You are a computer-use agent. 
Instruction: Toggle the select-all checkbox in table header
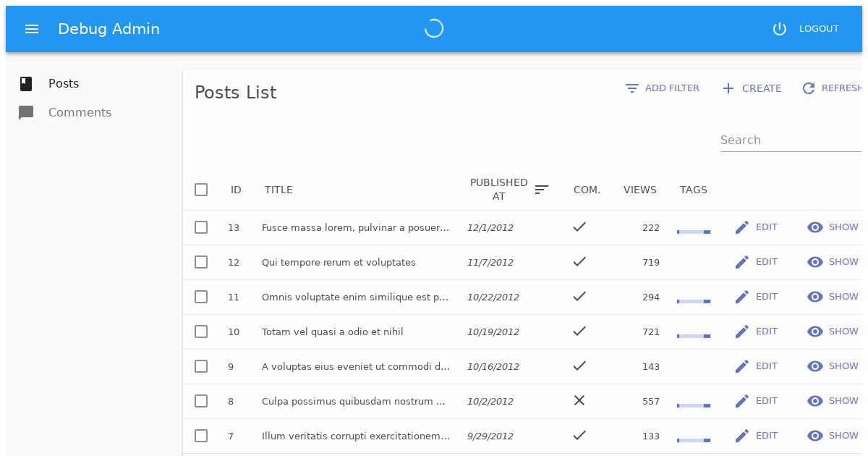(201, 190)
